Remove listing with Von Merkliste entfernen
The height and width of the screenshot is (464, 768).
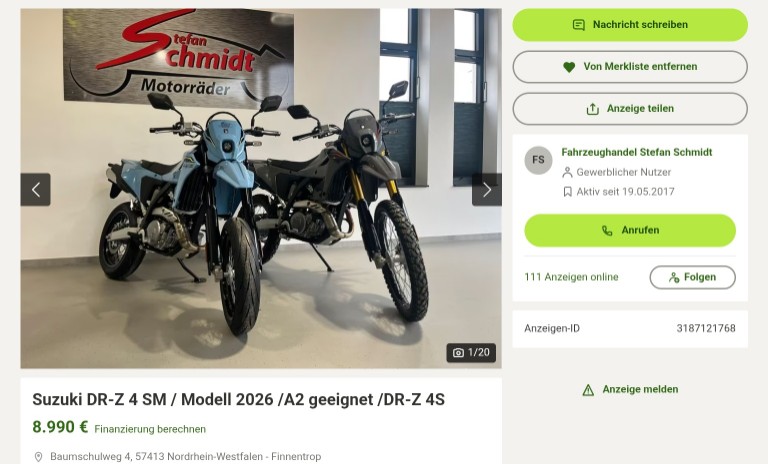tap(630, 67)
